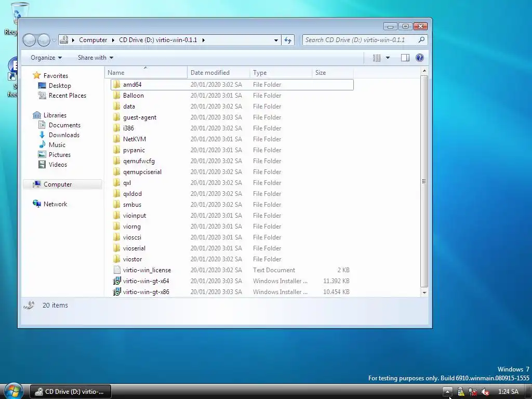Select the pvpanic folder icon
This screenshot has width=532, height=399.
(117, 150)
